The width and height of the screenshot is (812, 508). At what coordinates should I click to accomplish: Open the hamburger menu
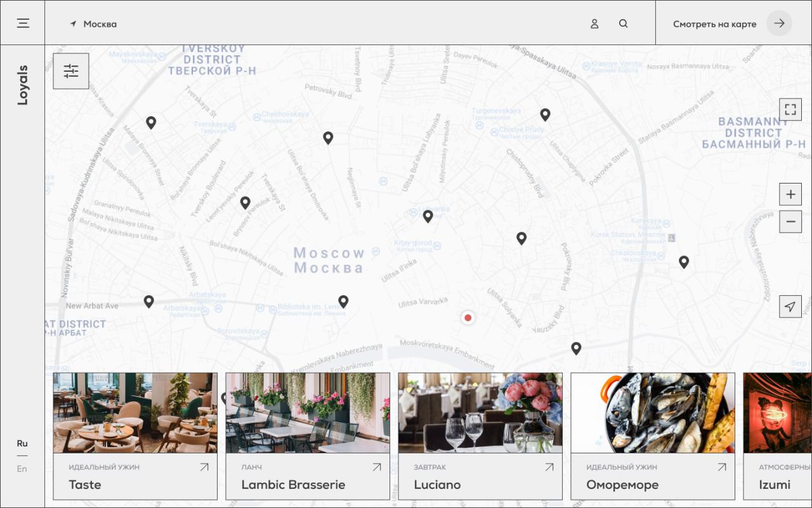point(23,23)
